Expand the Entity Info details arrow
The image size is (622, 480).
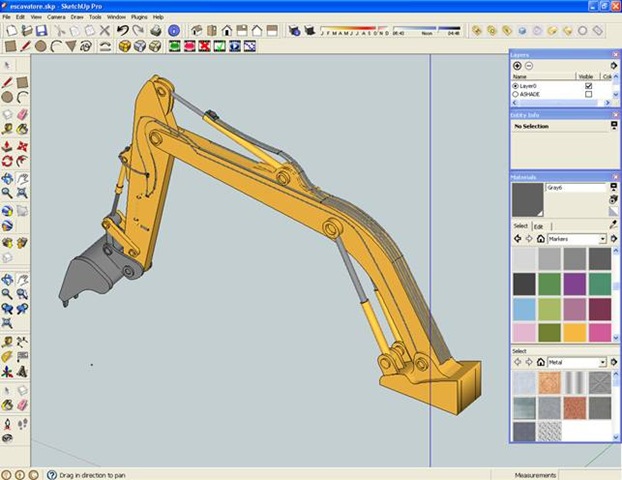pos(613,126)
